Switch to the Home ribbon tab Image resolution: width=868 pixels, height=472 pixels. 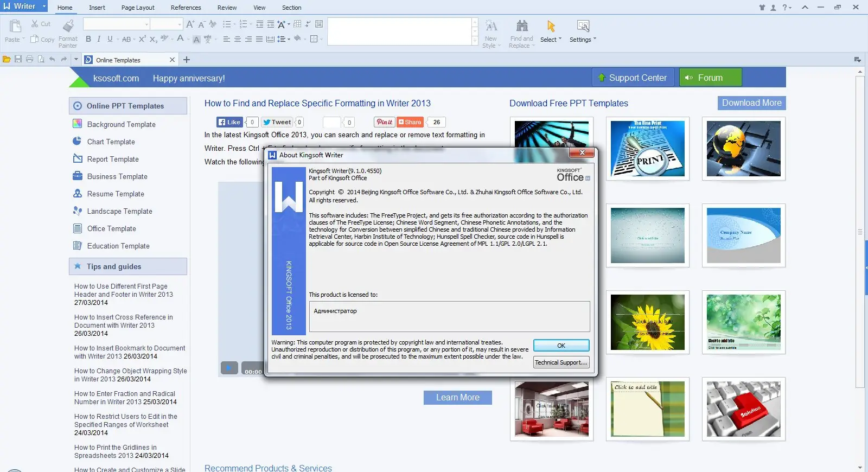click(x=65, y=8)
